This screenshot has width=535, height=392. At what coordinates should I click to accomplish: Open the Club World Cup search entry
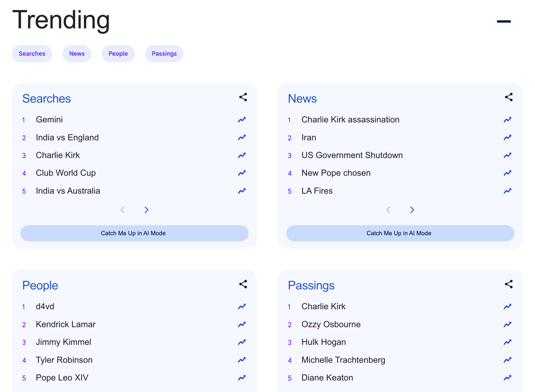pos(66,173)
